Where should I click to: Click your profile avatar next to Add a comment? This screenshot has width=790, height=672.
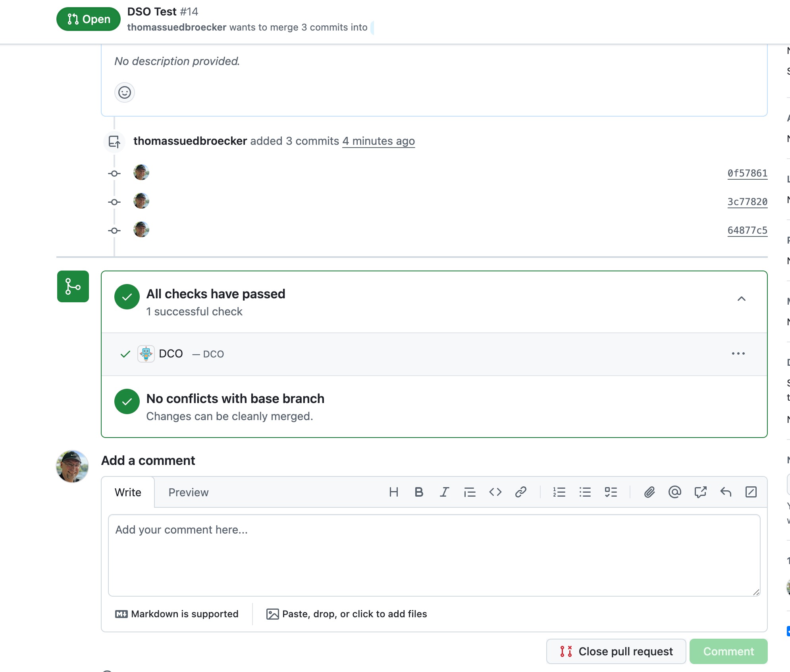pyautogui.click(x=72, y=467)
